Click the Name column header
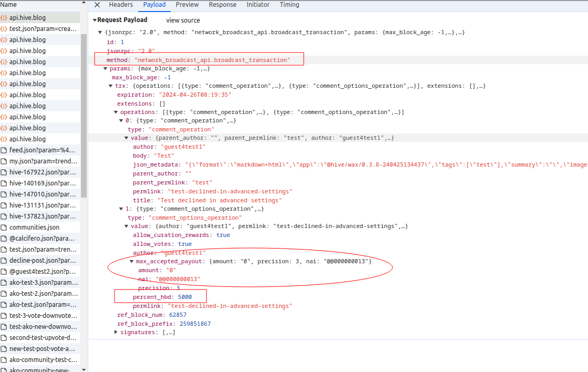The width and height of the screenshot is (588, 372). (9, 5)
